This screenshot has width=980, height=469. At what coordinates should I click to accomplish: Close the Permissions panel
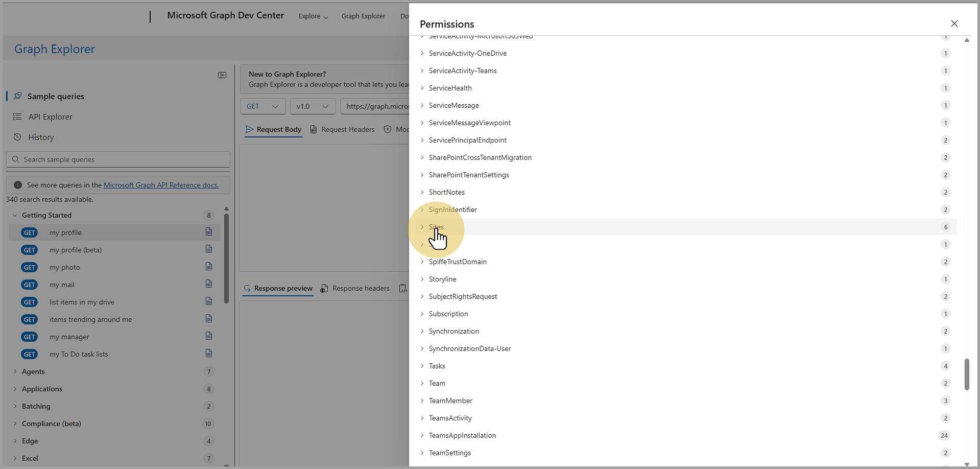click(x=954, y=24)
